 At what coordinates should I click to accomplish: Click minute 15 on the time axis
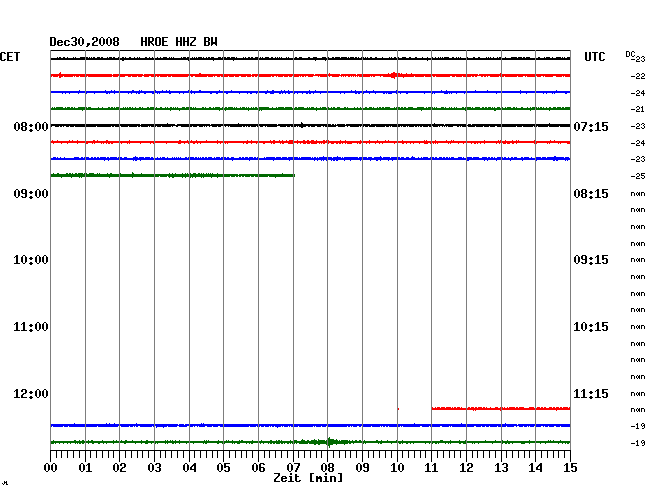point(570,468)
